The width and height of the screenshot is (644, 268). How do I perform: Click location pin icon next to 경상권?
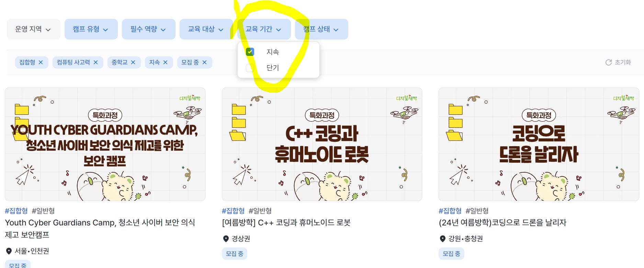point(226,239)
